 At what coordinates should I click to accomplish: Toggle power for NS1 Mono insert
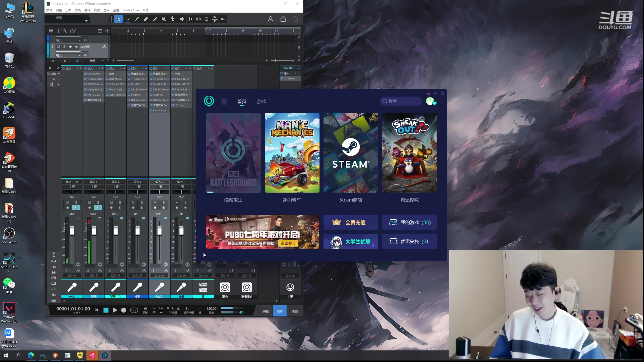coord(85,74)
